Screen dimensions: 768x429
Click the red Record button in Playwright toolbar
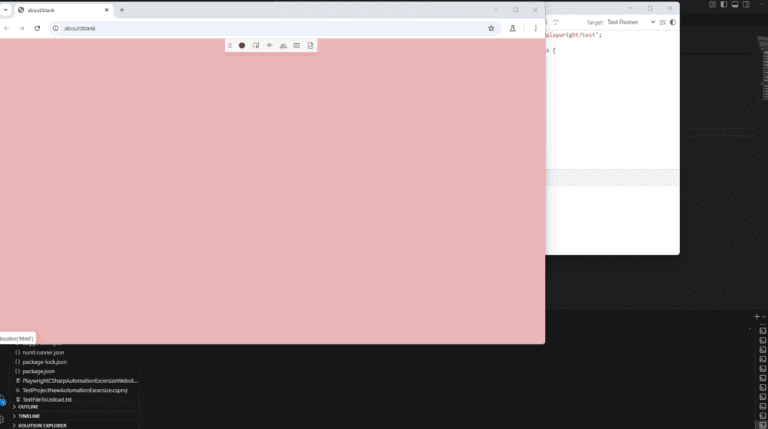pos(242,46)
